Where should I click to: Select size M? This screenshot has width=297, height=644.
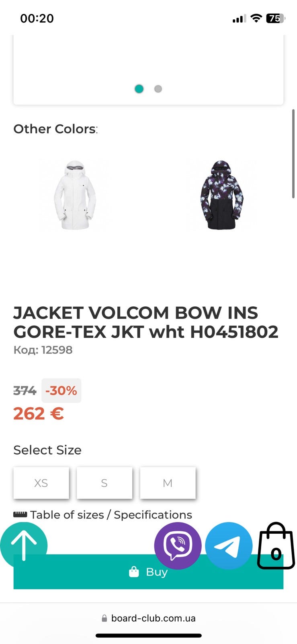[168, 483]
